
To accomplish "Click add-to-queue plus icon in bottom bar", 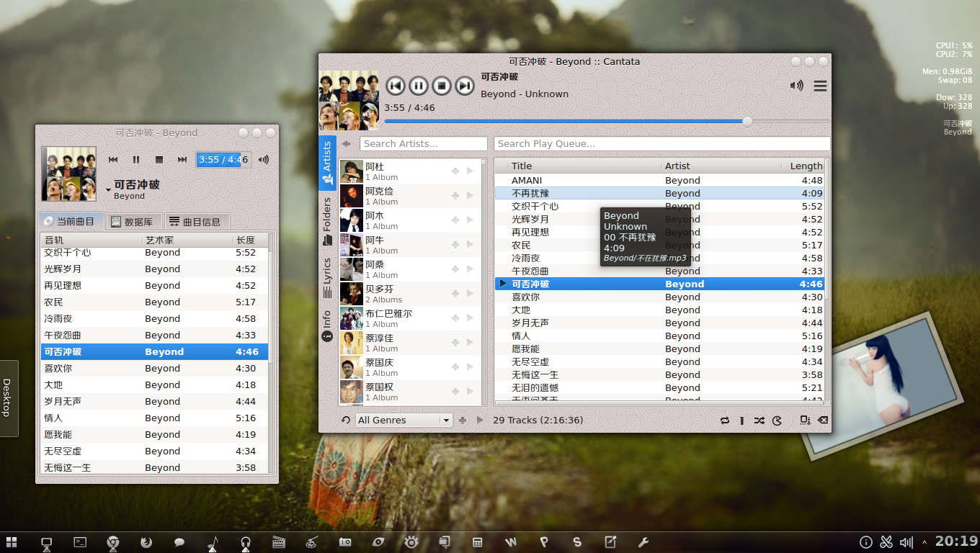I will click(x=463, y=420).
